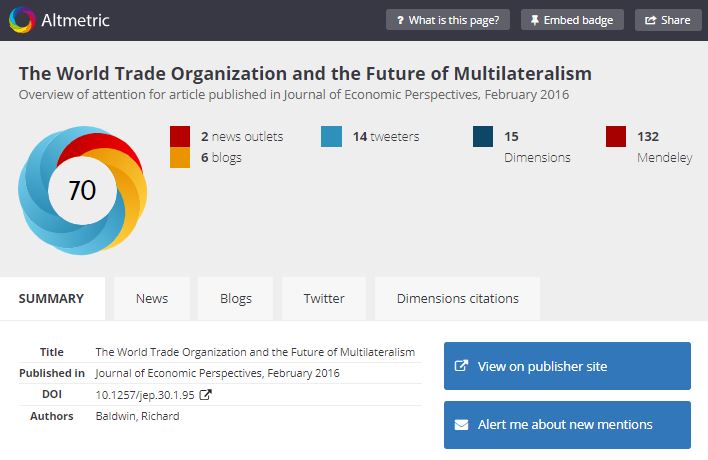Click the light blue tweeters color square
708x460 pixels.
click(332, 137)
